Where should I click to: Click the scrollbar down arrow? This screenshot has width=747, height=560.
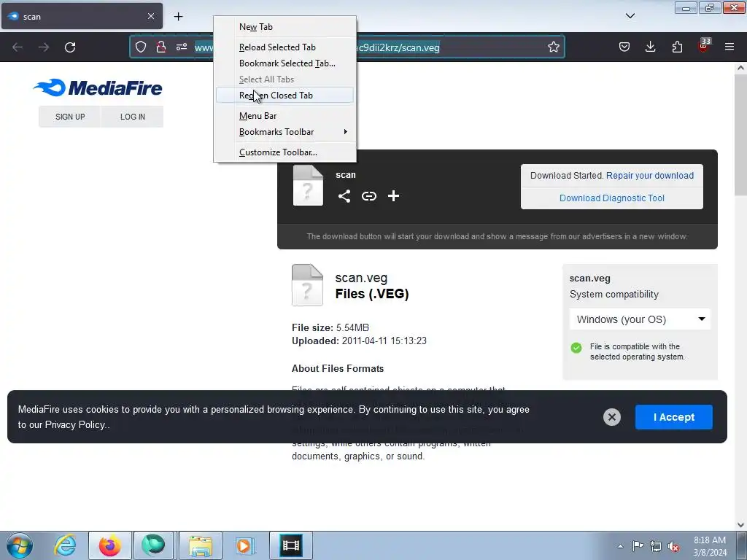pyautogui.click(x=740, y=525)
